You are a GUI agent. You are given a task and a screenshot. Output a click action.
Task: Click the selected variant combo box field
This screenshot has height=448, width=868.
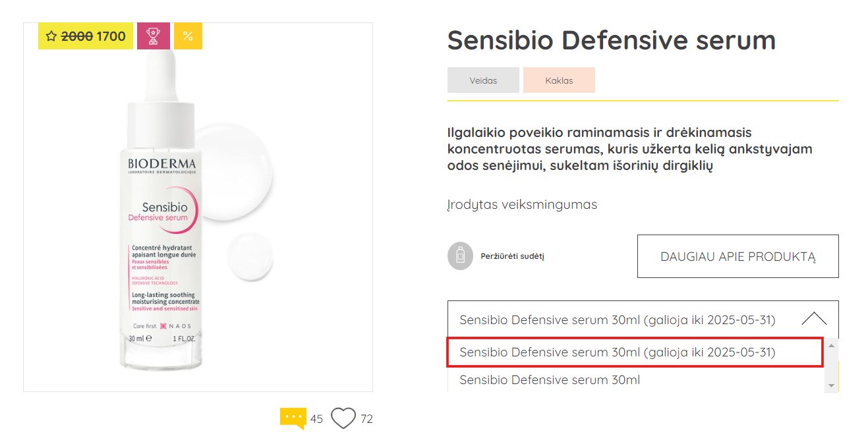click(x=643, y=320)
